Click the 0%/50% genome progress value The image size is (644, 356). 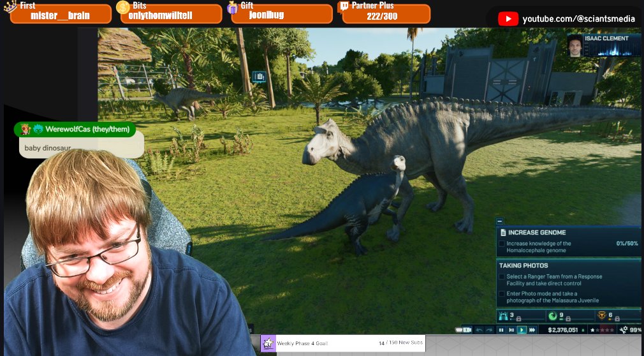pos(627,243)
